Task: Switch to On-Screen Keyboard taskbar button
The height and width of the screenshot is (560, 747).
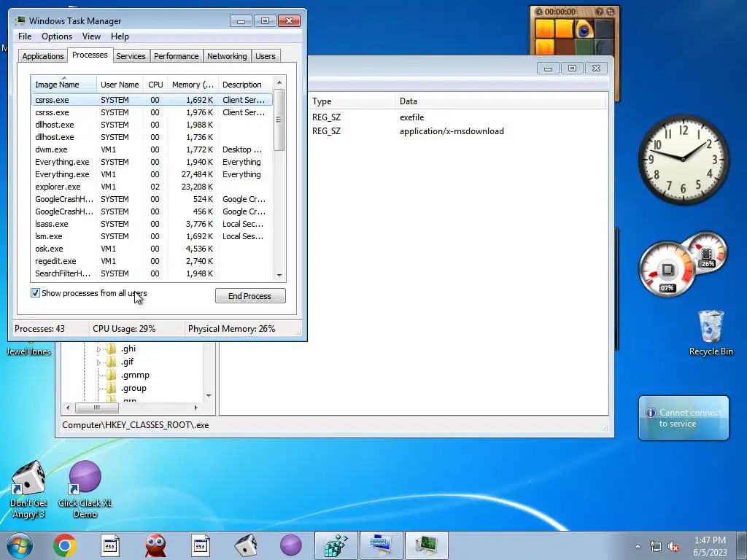Action: pyautogui.click(x=381, y=545)
